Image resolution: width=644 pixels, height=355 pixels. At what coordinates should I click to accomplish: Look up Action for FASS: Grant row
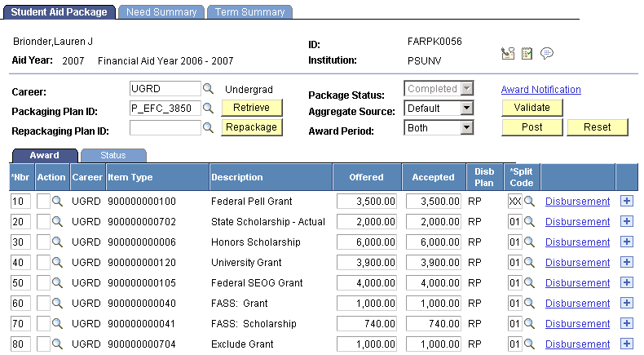58,303
